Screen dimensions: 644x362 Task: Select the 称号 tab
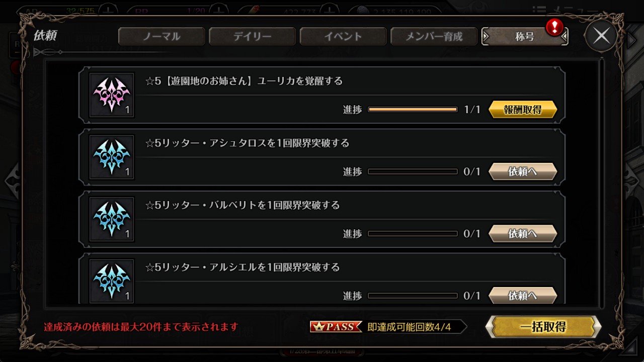(x=525, y=36)
